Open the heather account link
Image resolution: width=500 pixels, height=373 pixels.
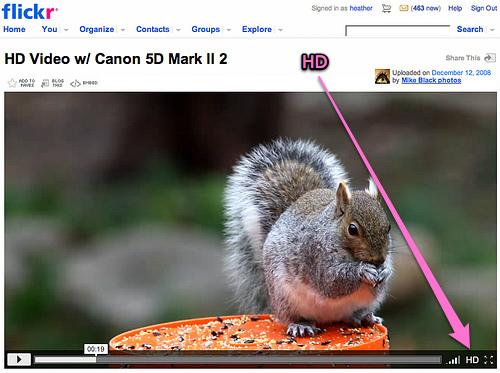click(361, 8)
